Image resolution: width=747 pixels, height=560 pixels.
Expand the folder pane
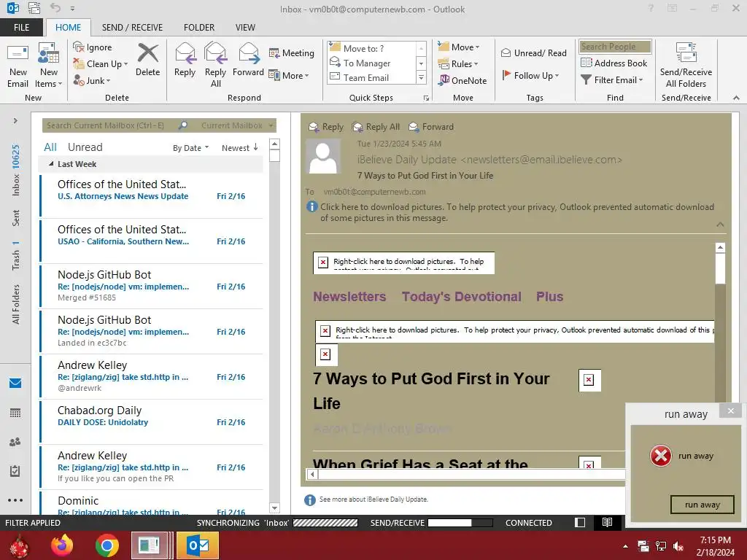(15, 121)
